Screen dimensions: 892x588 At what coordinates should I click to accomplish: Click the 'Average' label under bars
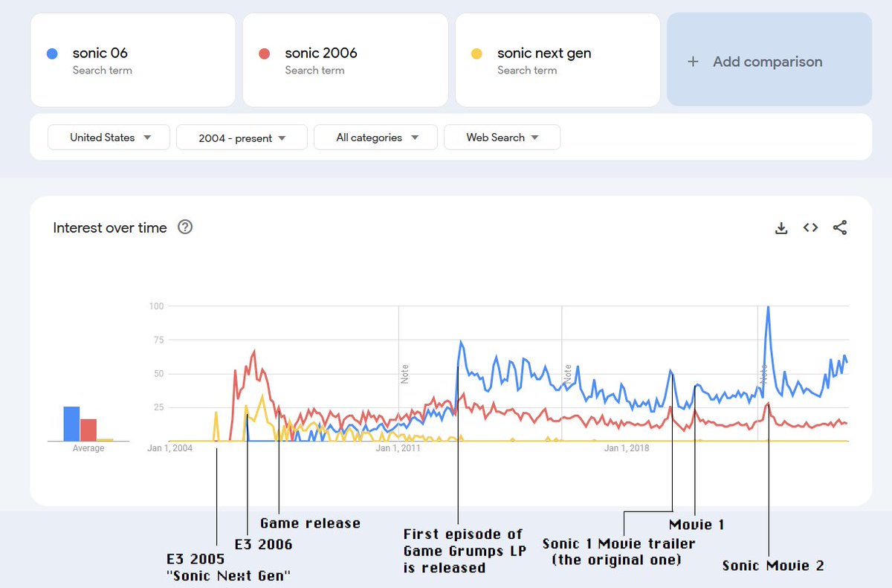click(88, 449)
